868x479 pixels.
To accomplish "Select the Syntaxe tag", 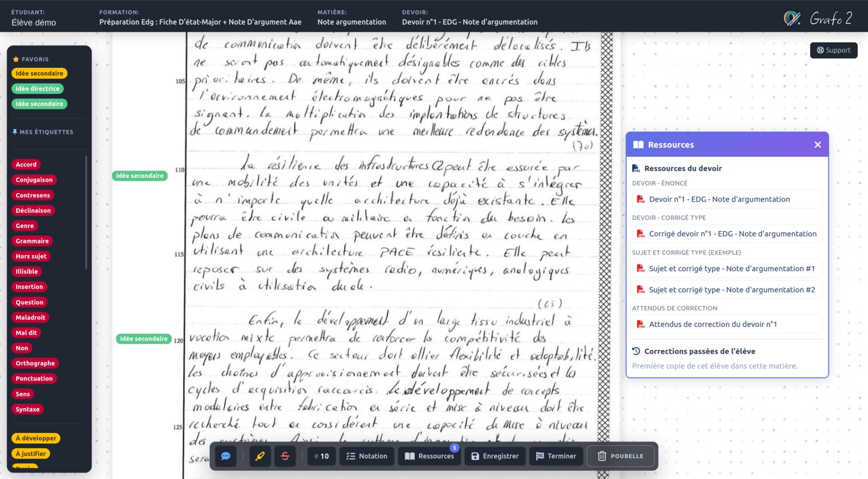I will point(28,410).
